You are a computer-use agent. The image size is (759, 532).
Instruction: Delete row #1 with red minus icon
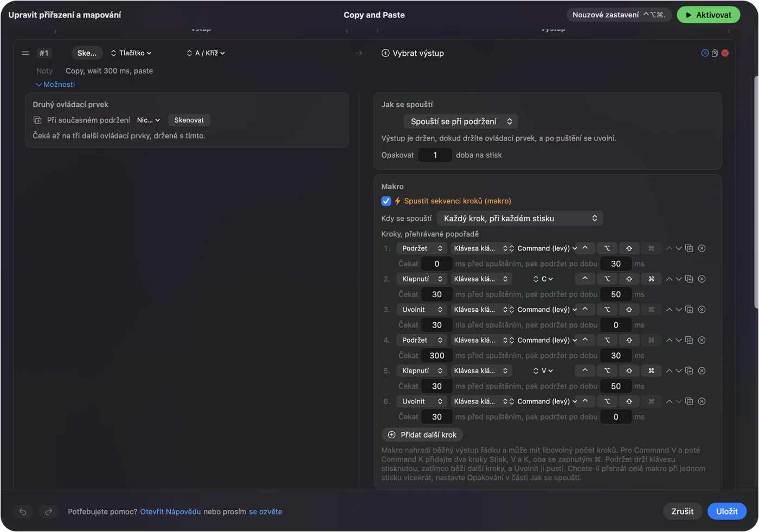pos(725,53)
